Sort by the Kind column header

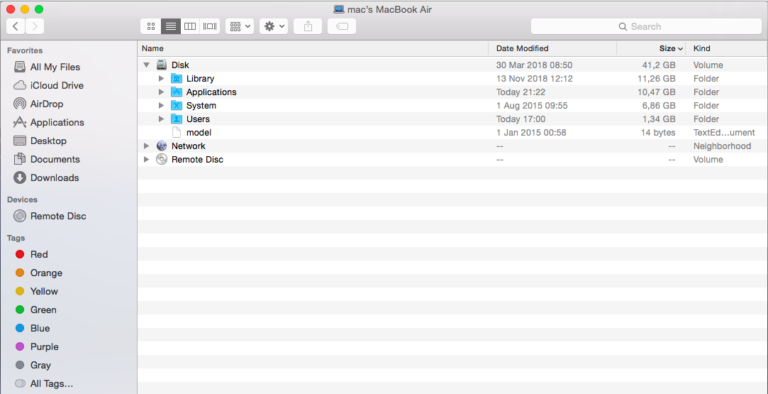click(727, 49)
